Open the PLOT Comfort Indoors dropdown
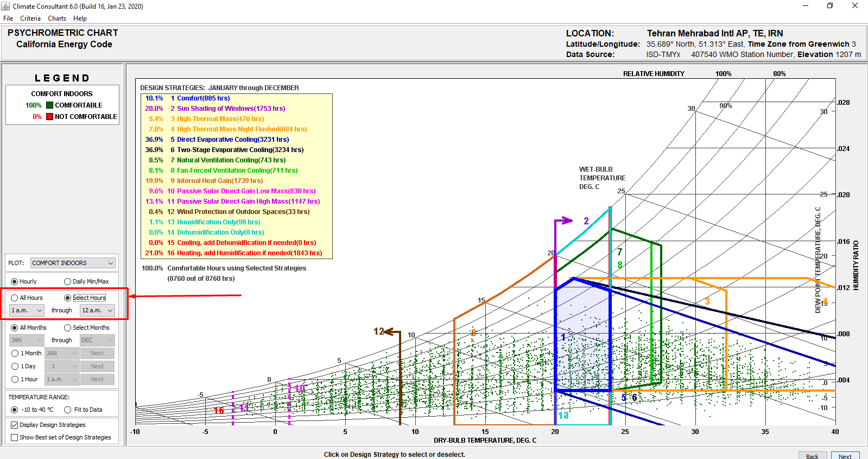 (73, 263)
